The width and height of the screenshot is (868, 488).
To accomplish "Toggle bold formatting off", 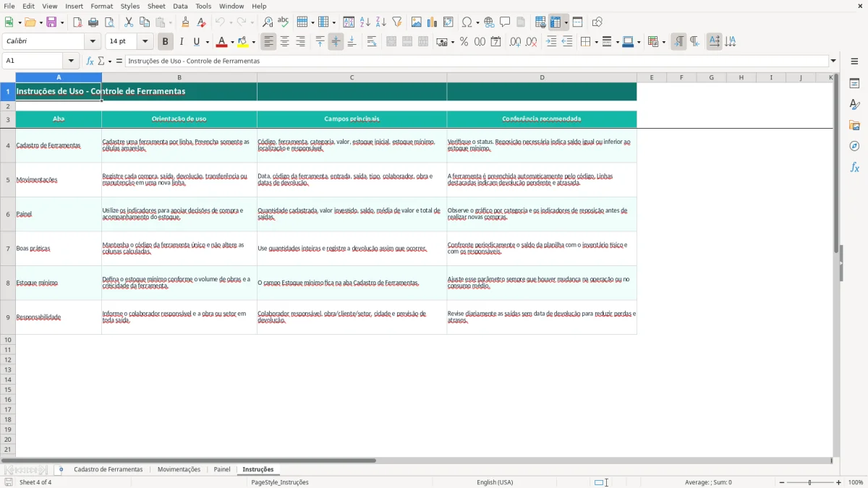I will [x=166, y=42].
